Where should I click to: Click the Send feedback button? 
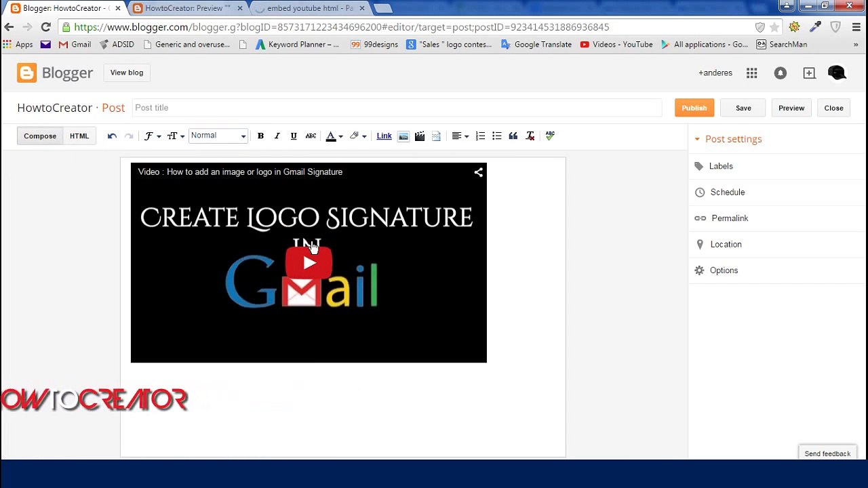click(x=827, y=453)
